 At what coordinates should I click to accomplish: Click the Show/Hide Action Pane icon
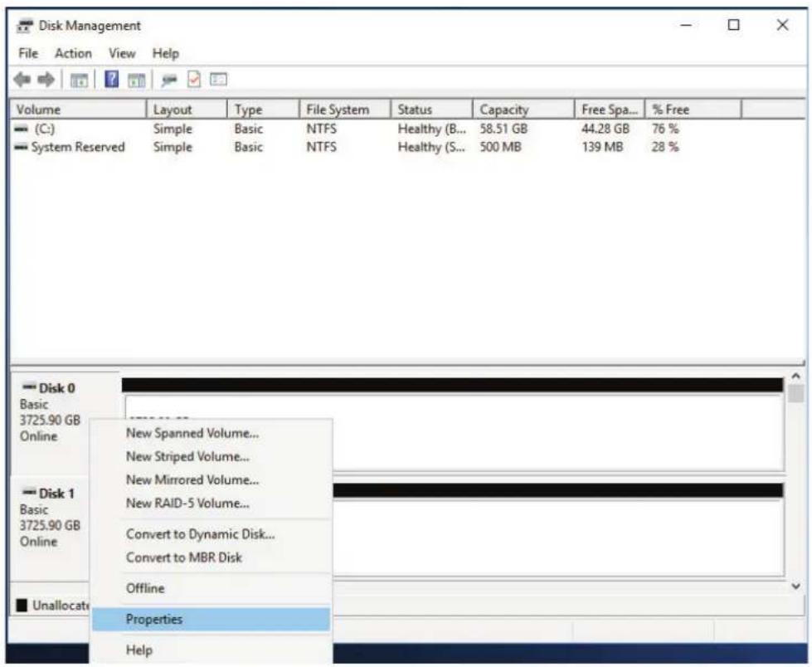click(x=136, y=80)
